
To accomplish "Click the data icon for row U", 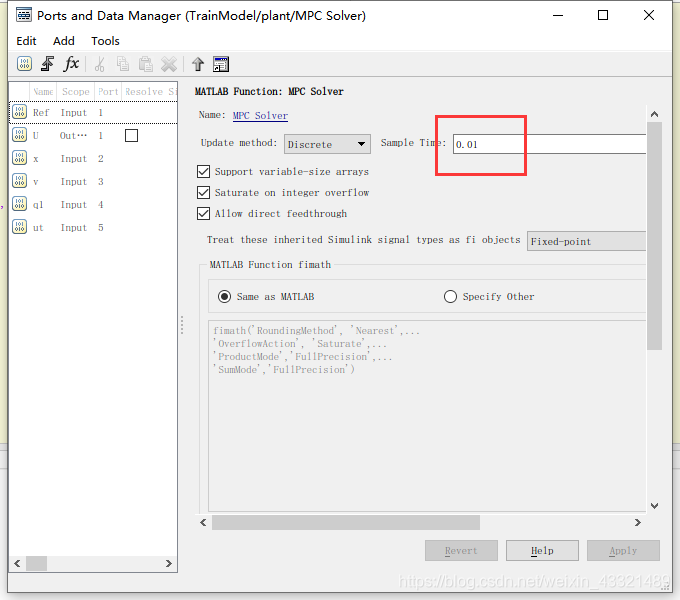I will (x=20, y=135).
